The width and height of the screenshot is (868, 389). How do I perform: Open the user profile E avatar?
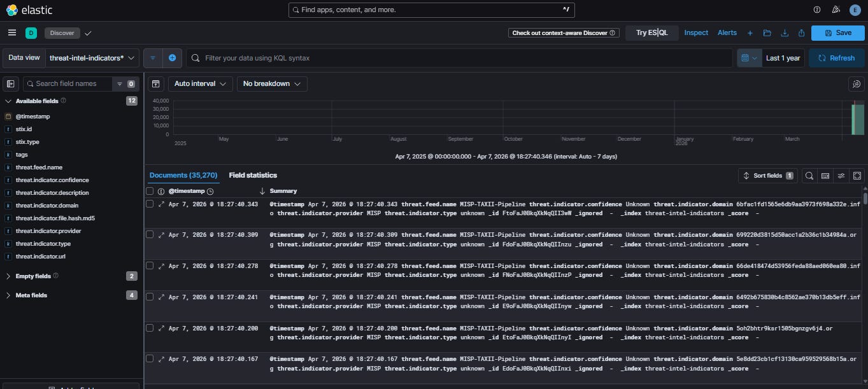(855, 10)
